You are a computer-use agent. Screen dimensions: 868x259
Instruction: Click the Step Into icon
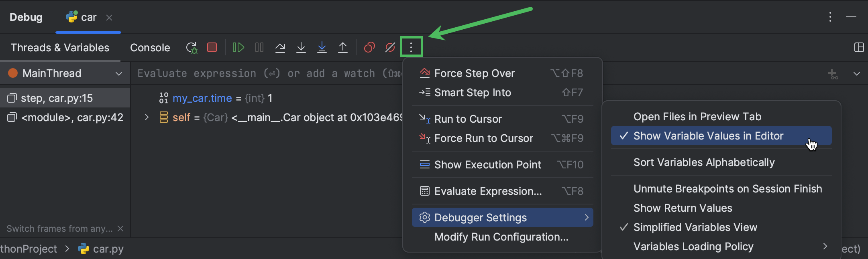point(301,48)
